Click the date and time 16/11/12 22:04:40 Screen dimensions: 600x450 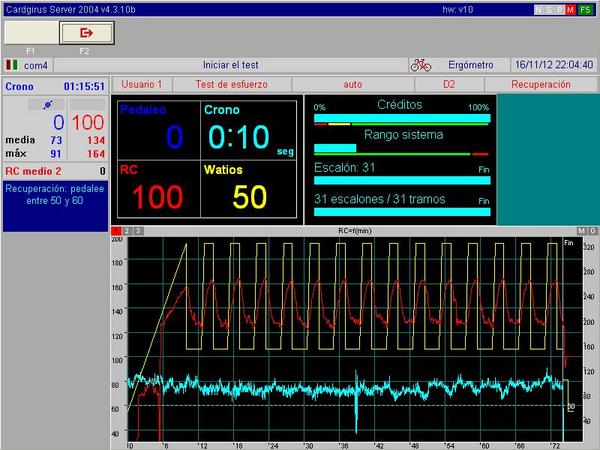coord(554,65)
